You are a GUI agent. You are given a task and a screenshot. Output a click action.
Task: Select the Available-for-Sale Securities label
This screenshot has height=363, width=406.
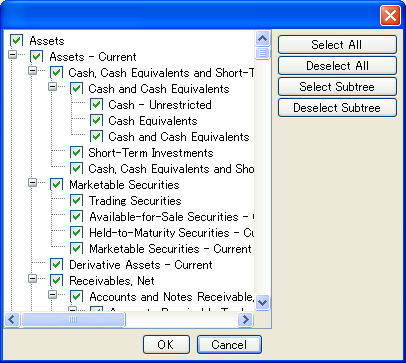(x=171, y=217)
